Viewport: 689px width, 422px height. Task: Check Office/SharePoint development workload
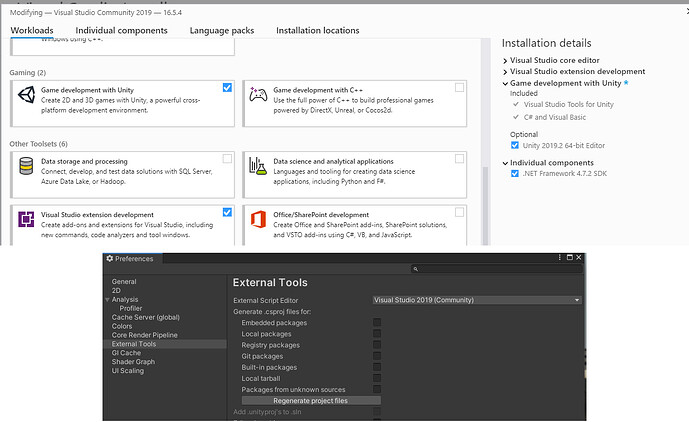click(459, 212)
